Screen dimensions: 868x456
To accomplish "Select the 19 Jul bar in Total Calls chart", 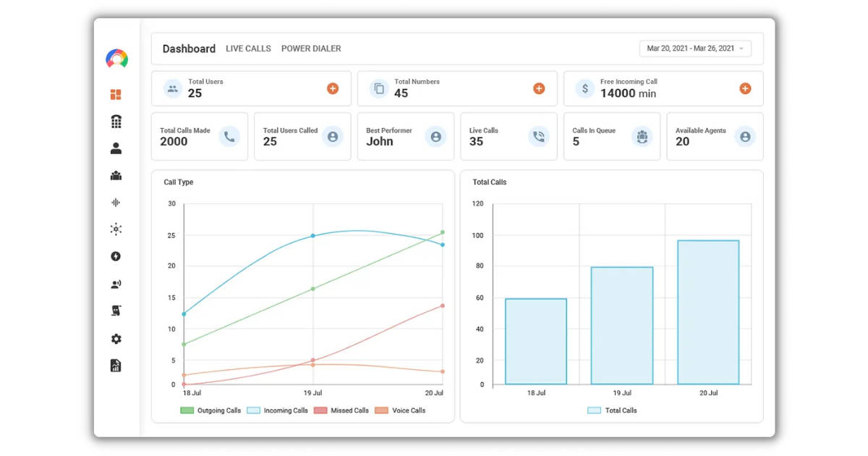I will (x=622, y=326).
